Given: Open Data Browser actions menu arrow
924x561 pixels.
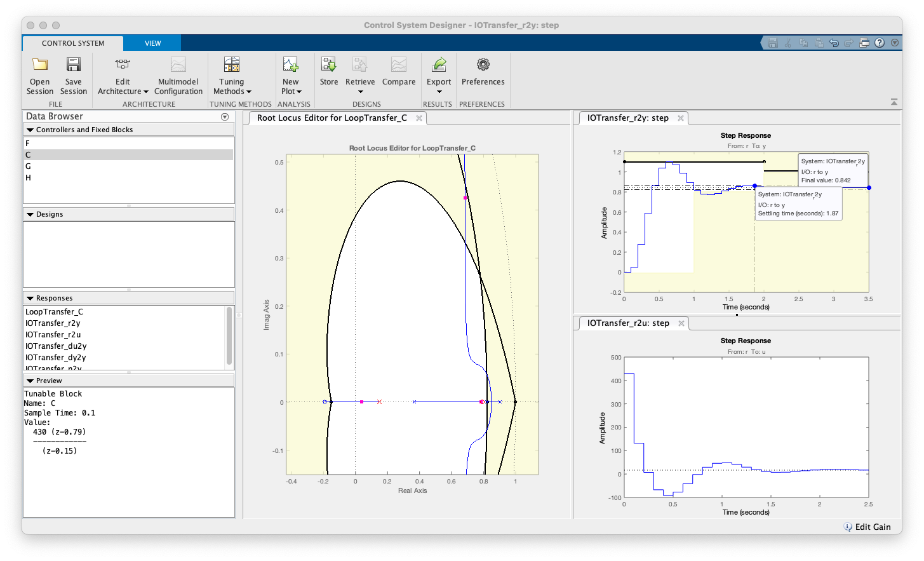Looking at the screenshot, I should (225, 117).
